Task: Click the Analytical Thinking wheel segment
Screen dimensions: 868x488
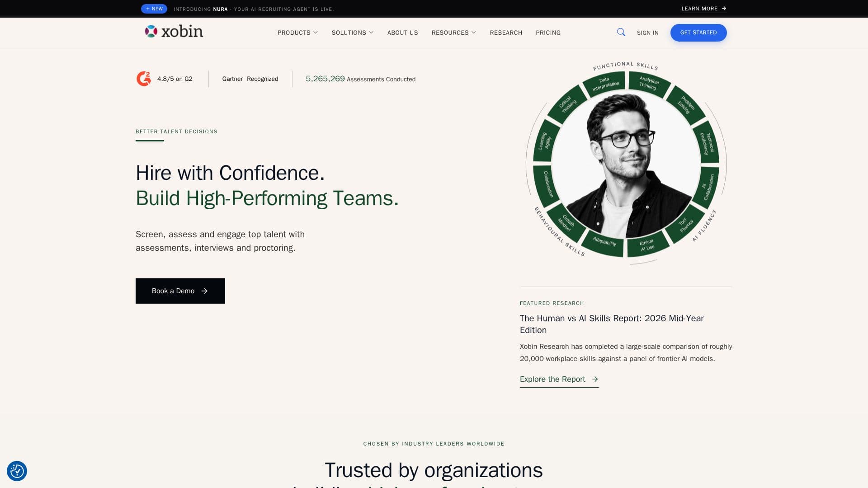Action: pyautogui.click(x=649, y=84)
